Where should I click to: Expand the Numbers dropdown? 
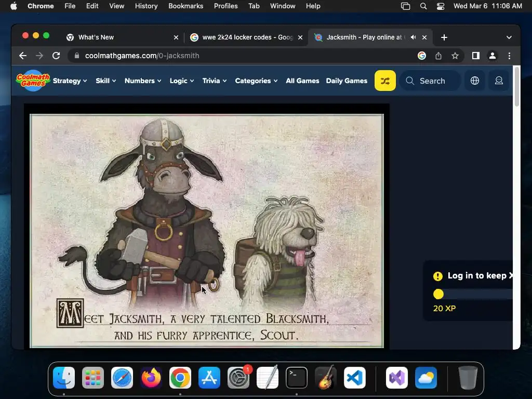[x=143, y=81]
